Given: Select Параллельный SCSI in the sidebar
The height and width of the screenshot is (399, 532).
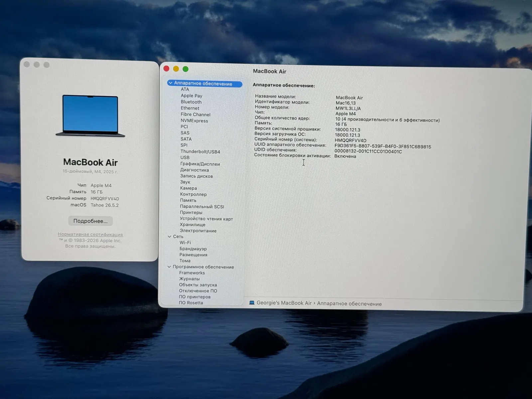Looking at the screenshot, I should (x=202, y=206).
